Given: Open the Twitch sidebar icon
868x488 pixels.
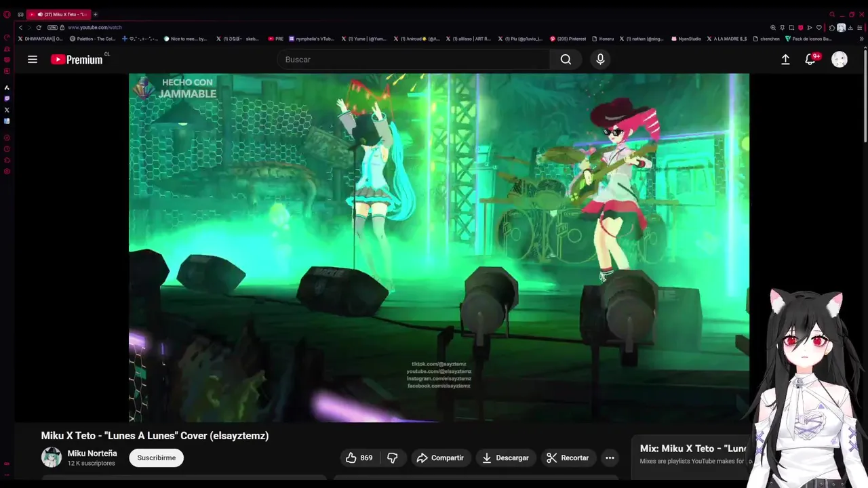Looking at the screenshot, I should tap(7, 98).
